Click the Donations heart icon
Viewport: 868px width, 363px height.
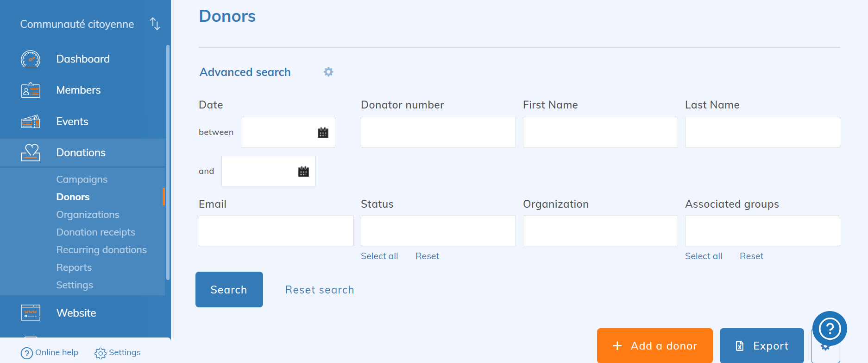click(31, 153)
